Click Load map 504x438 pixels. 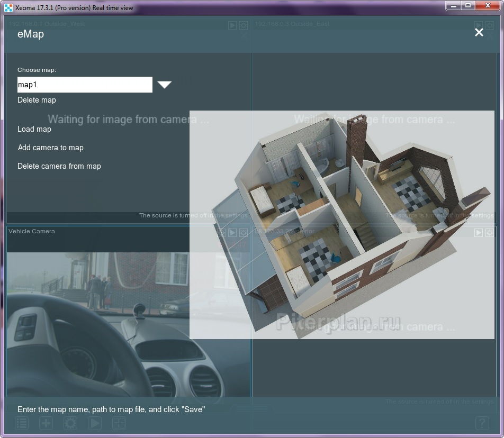click(x=34, y=129)
